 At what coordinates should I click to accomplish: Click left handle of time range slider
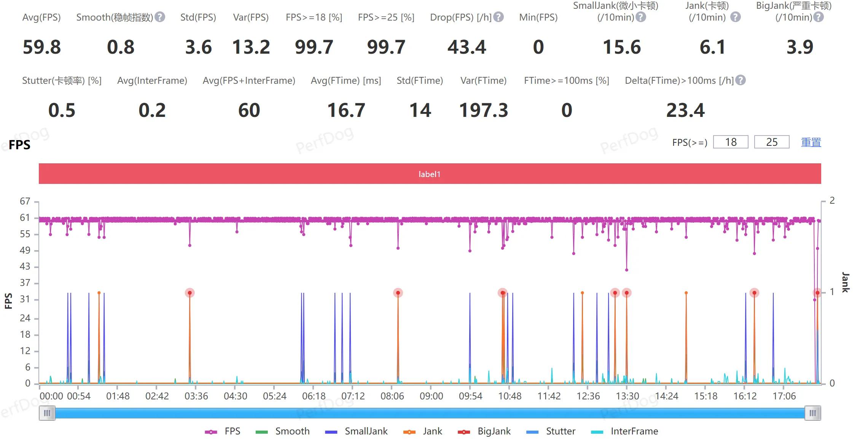47,413
